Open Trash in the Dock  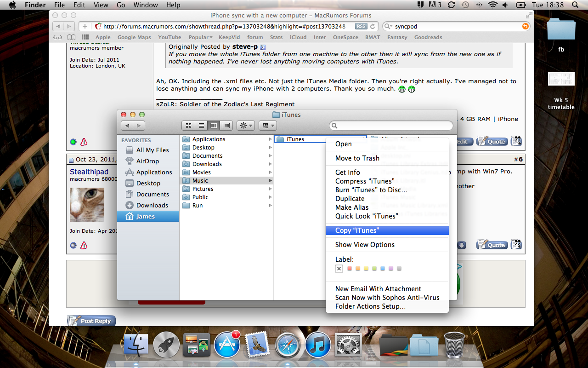point(454,345)
